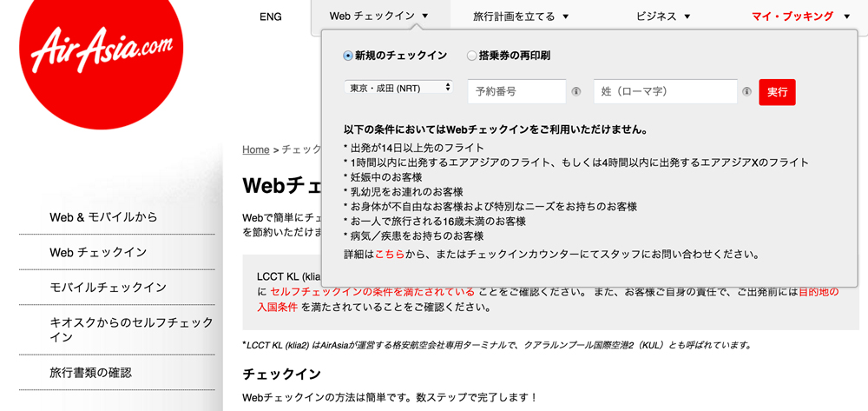Select the 新規のチェックイン radio button
The image size is (868, 411).
click(x=348, y=56)
